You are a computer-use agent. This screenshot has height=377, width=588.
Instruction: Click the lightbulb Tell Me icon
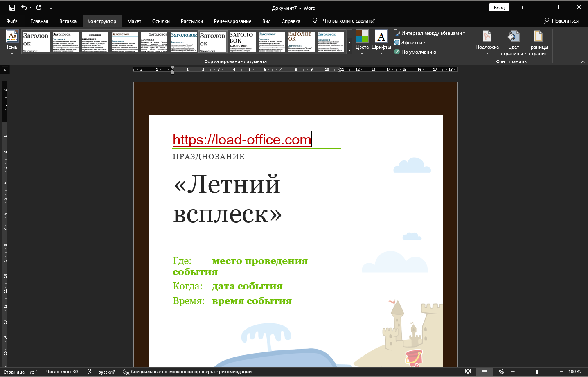[315, 21]
